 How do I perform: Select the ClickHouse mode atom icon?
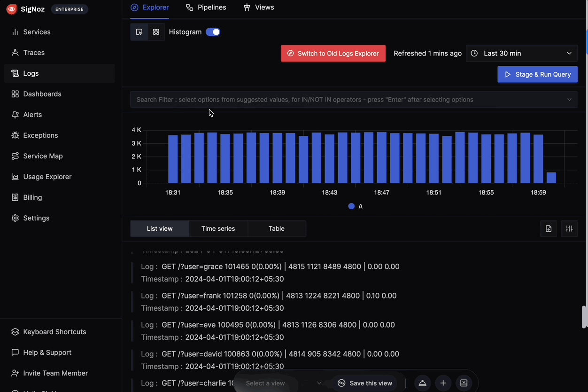pyautogui.click(x=156, y=32)
